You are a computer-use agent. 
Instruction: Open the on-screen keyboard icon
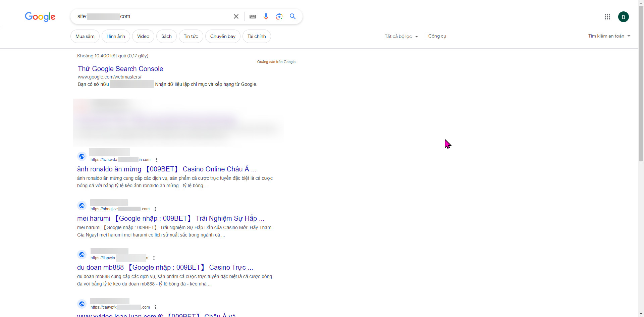[x=253, y=16]
